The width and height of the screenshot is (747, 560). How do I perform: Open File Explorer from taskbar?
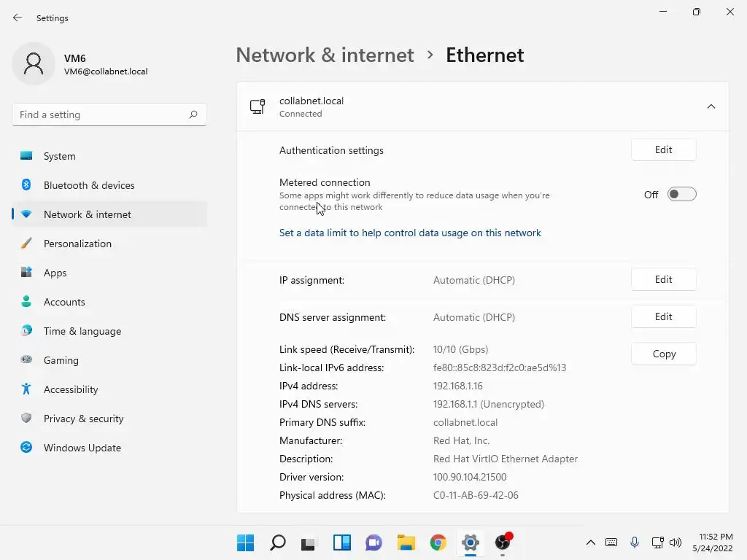pos(406,542)
